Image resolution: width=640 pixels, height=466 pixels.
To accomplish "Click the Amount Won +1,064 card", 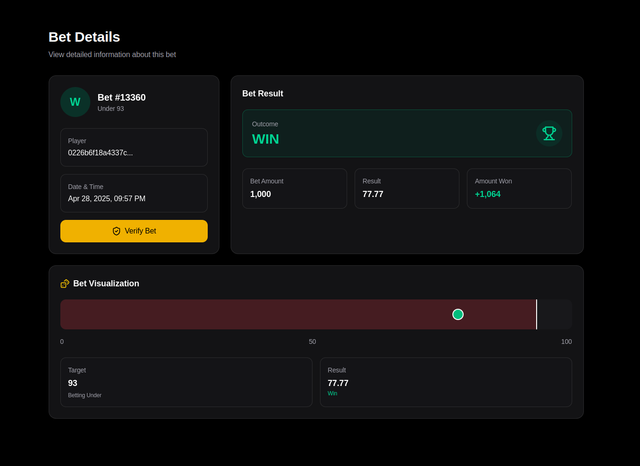I will tap(519, 188).
